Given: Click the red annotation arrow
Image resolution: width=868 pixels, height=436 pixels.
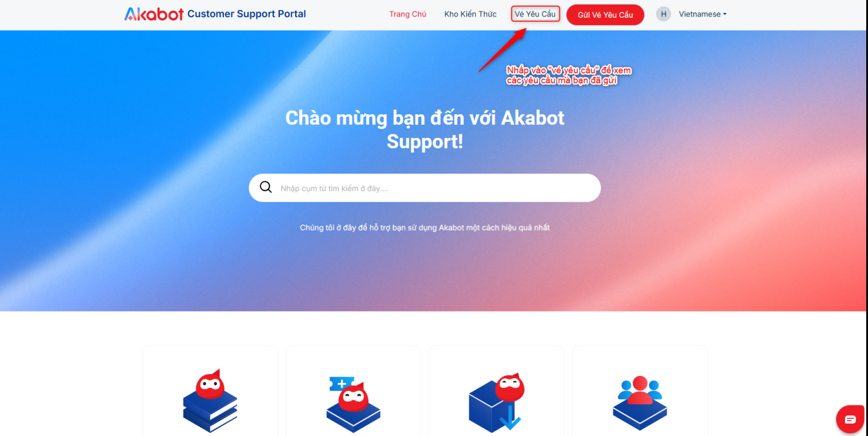Looking at the screenshot, I should click(502, 48).
